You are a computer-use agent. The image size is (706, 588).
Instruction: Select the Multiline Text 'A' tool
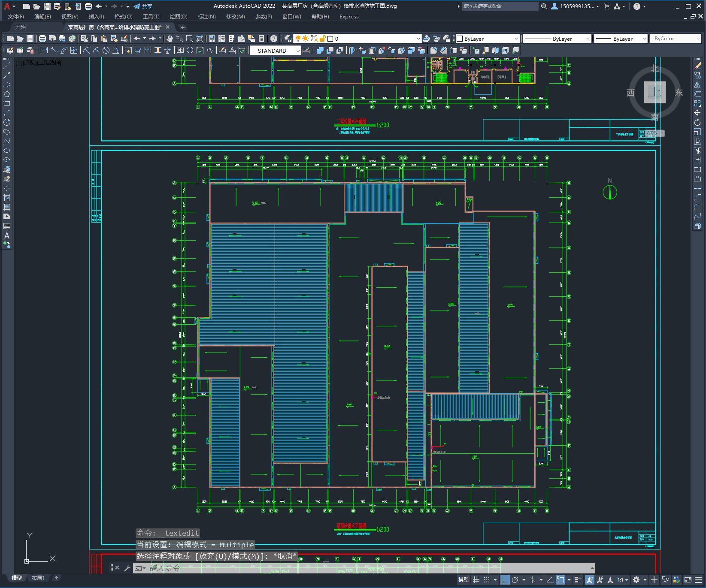click(7, 235)
